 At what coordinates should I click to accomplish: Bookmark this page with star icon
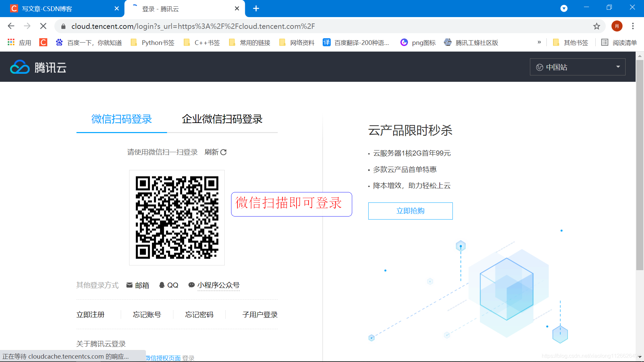596,26
